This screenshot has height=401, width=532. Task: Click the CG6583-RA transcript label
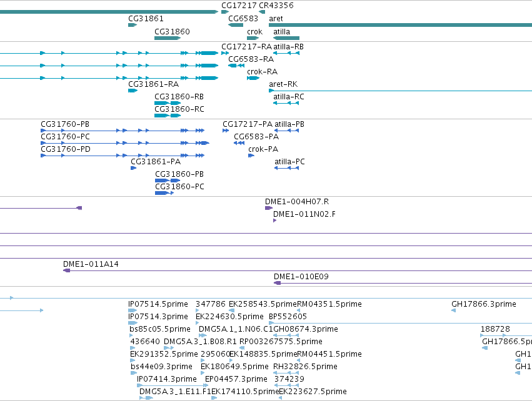pyautogui.click(x=251, y=59)
